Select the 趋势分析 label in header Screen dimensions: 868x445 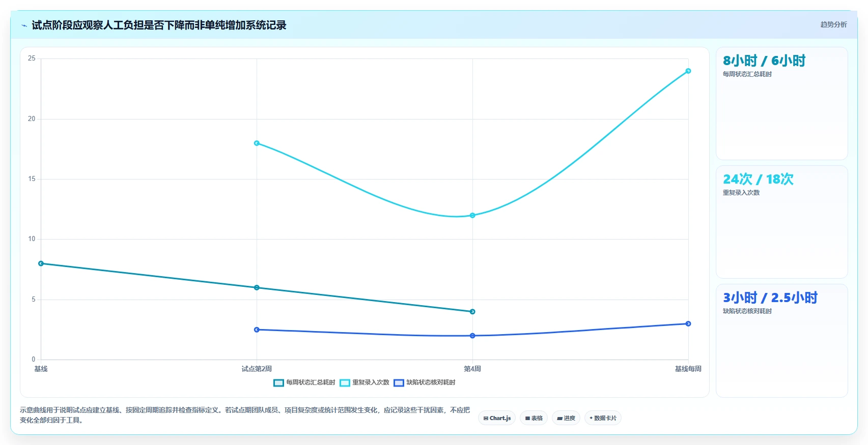point(833,24)
